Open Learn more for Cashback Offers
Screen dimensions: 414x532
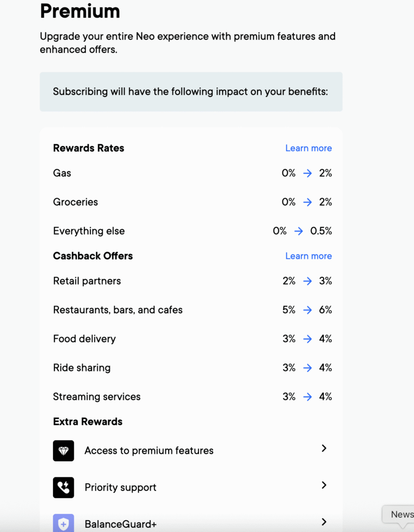(308, 256)
